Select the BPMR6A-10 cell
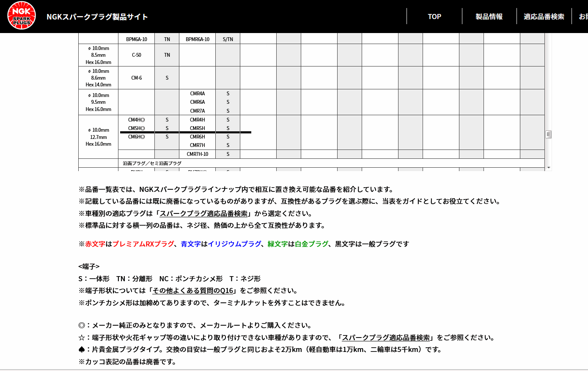The width and height of the screenshot is (588, 371). click(198, 39)
